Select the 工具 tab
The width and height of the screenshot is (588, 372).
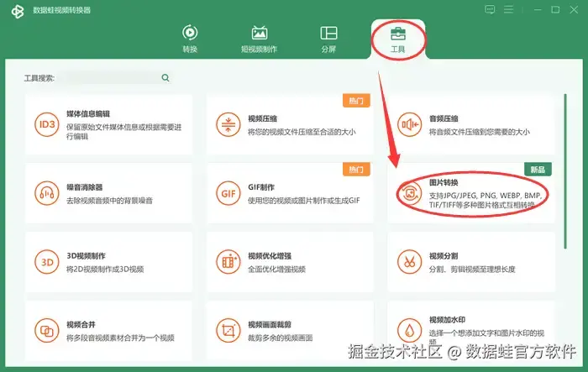point(398,39)
